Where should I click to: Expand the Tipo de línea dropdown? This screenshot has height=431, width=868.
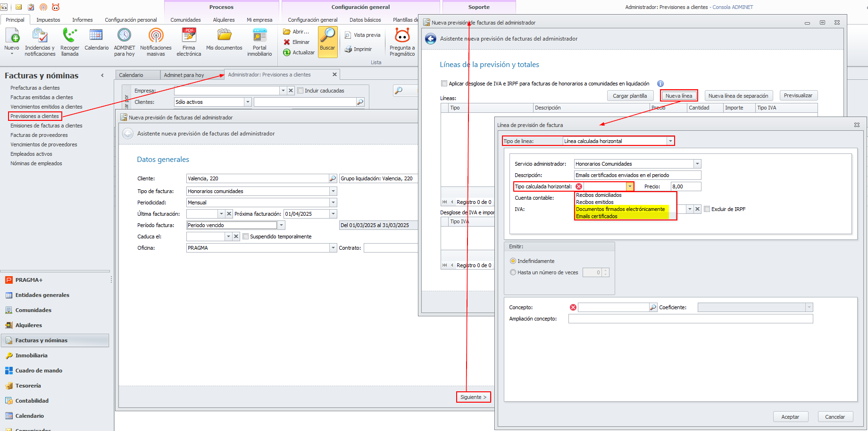click(x=670, y=141)
